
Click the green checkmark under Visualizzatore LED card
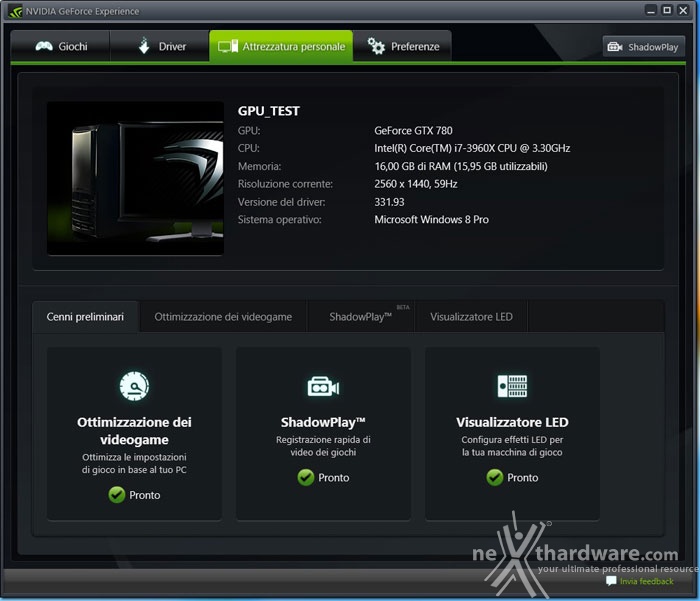[495, 477]
